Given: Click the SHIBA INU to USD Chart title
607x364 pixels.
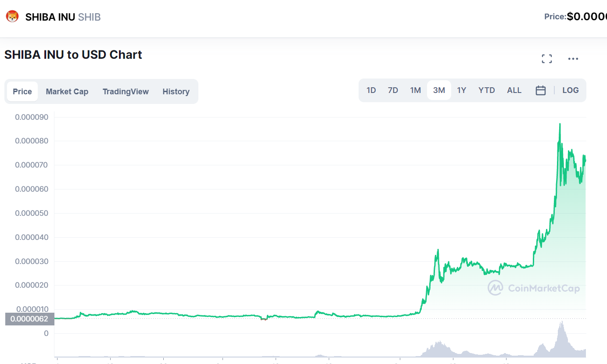Looking at the screenshot, I should [73, 54].
